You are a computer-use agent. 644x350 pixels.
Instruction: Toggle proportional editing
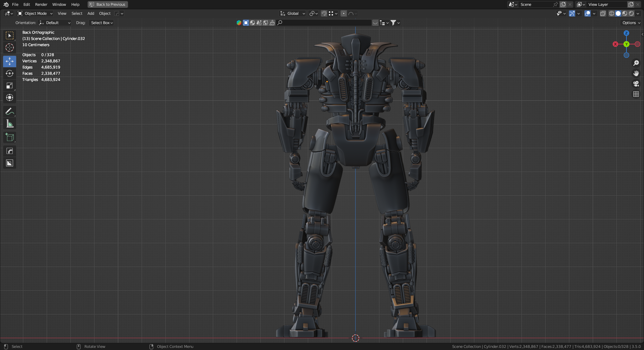[x=344, y=13]
